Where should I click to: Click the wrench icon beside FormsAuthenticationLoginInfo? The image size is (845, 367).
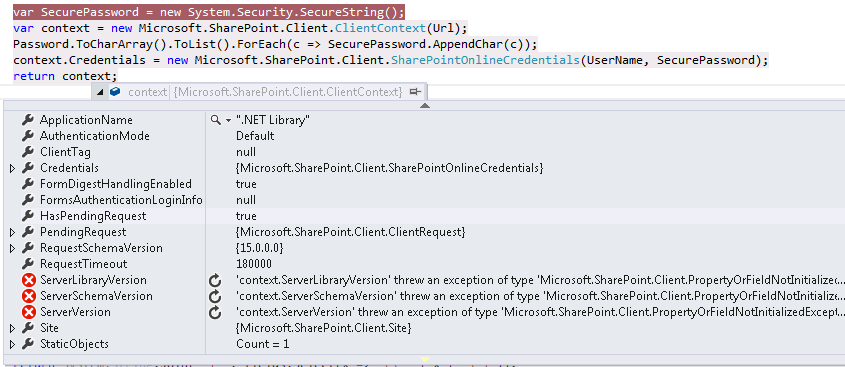[28, 200]
